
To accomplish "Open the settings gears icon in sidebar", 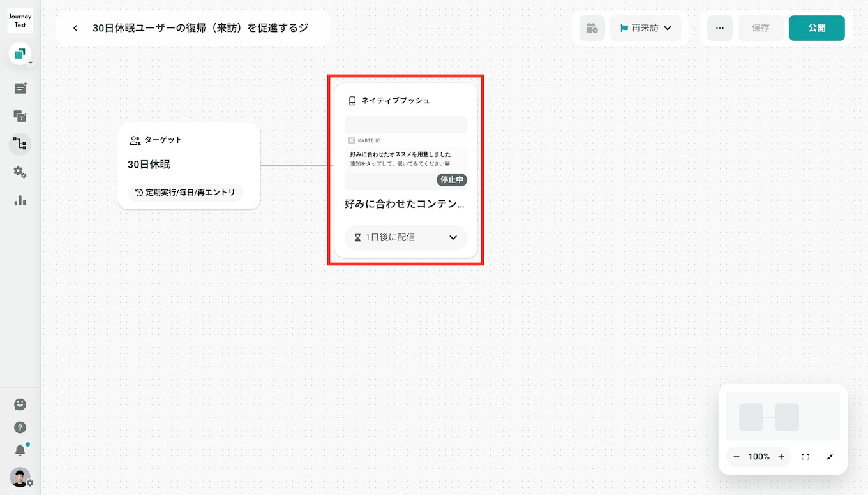I will tap(20, 172).
